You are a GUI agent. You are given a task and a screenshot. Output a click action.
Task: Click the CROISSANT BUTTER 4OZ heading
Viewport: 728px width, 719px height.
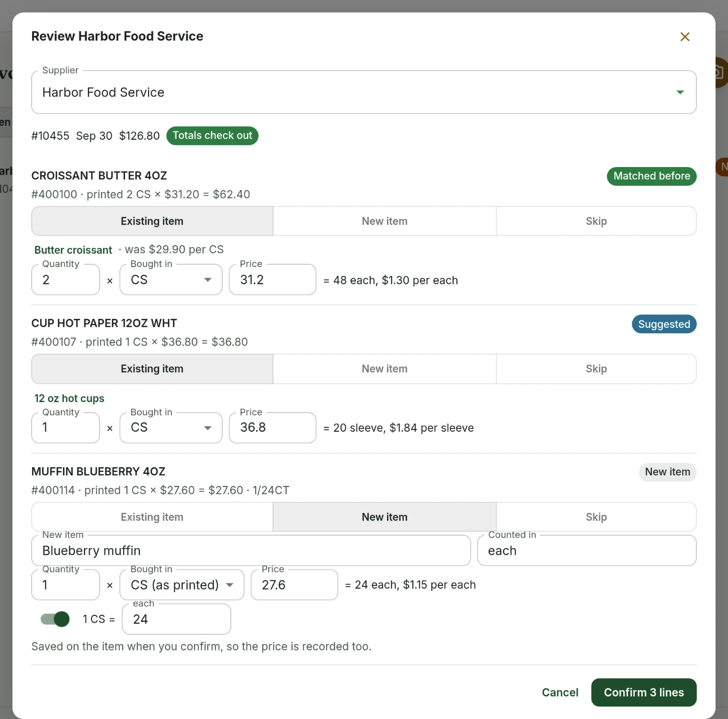[x=99, y=176]
